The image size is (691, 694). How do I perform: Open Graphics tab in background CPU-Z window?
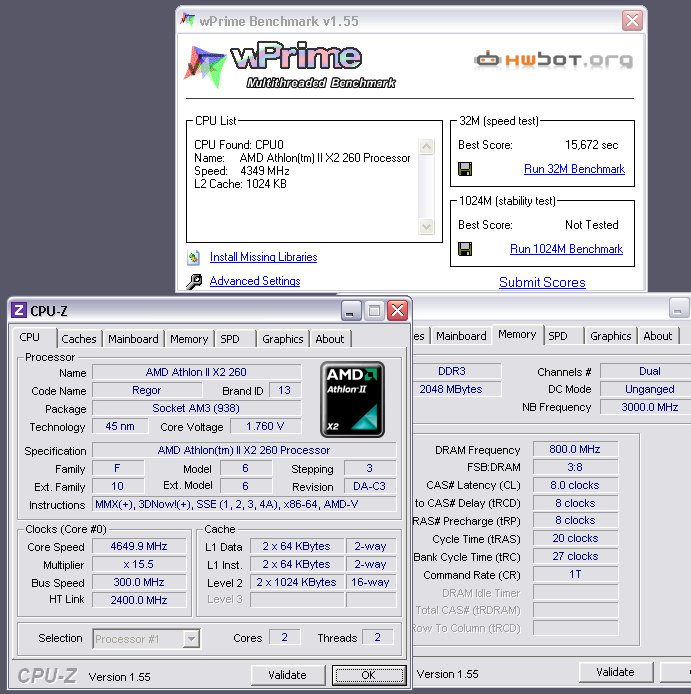point(611,336)
